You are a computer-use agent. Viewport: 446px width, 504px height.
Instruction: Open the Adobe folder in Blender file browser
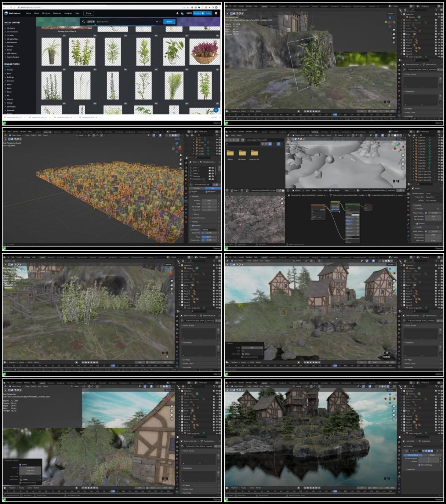coord(230,154)
